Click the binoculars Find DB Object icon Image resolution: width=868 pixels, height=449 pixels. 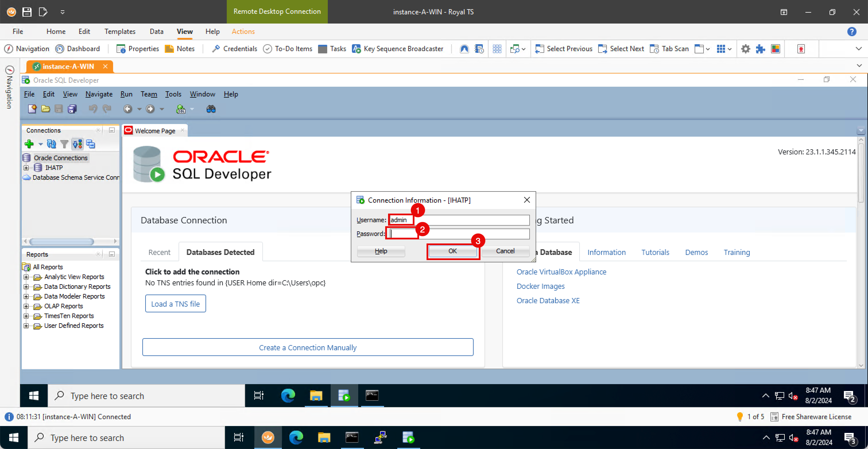[211, 109]
